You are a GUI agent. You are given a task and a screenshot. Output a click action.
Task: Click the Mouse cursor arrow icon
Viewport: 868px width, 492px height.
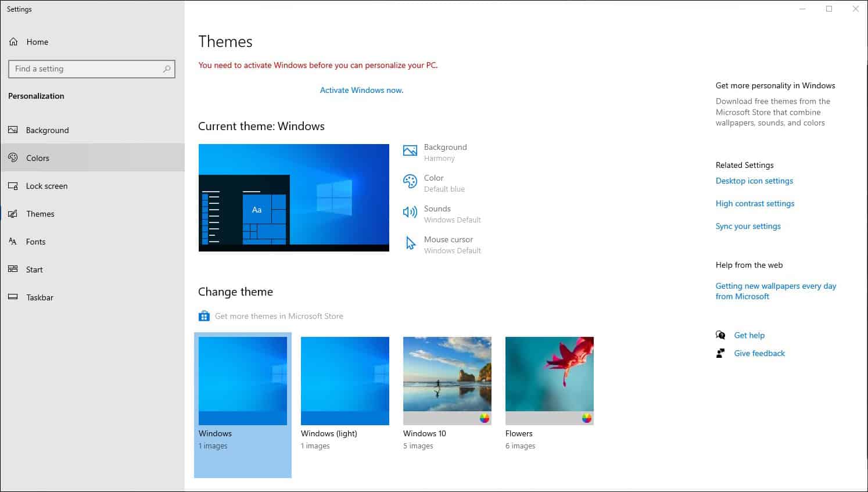click(x=410, y=243)
